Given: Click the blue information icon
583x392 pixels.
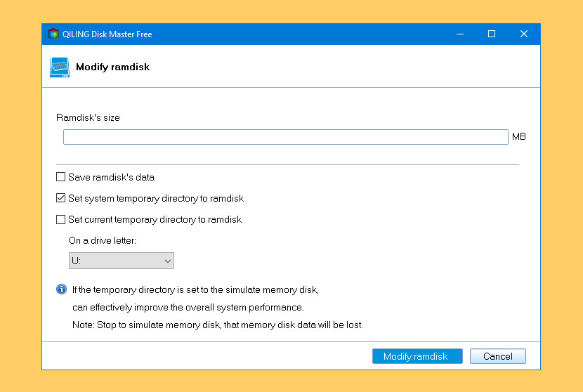Looking at the screenshot, I should [x=61, y=289].
